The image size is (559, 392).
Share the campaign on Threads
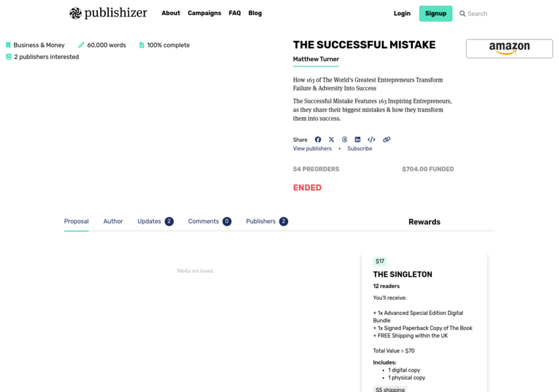[345, 139]
